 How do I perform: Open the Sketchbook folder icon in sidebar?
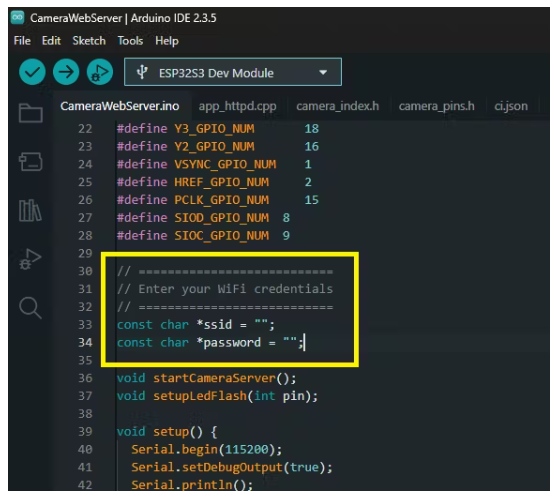(x=31, y=113)
